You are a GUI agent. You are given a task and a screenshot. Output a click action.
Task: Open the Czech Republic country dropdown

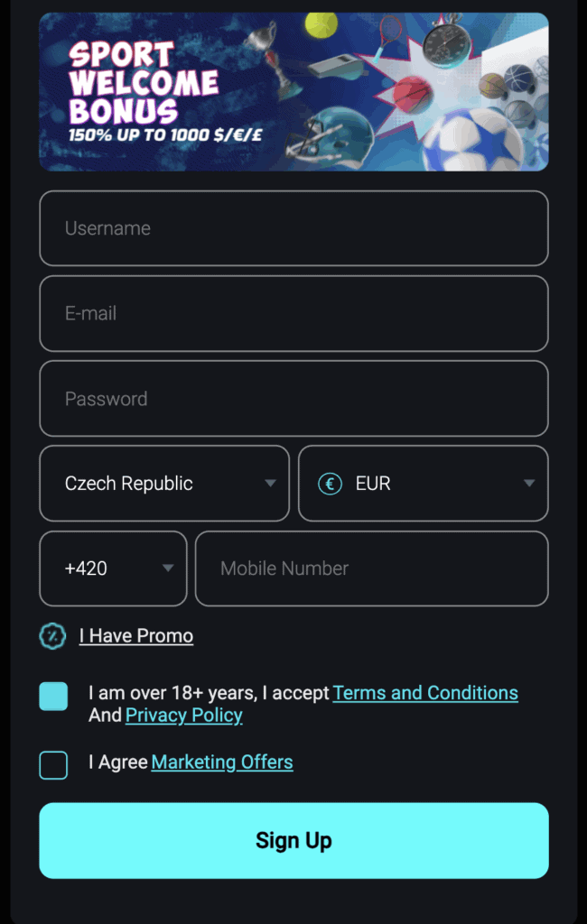tap(164, 484)
